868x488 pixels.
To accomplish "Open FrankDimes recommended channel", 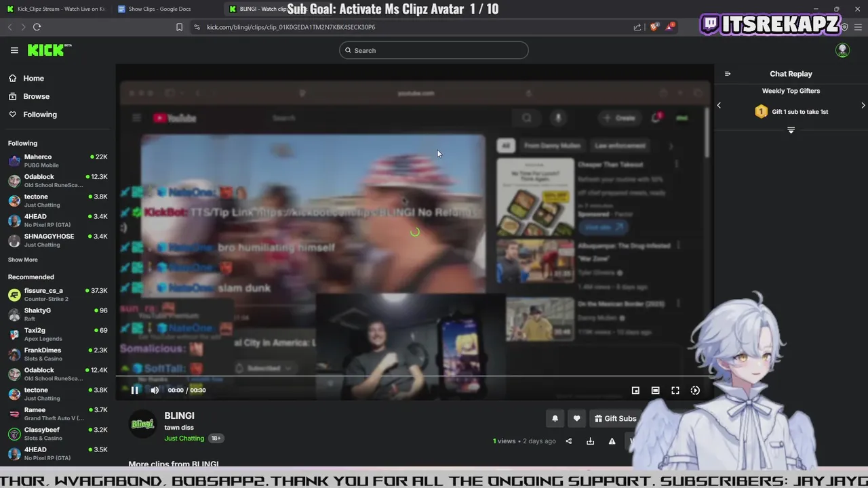I will (x=58, y=354).
